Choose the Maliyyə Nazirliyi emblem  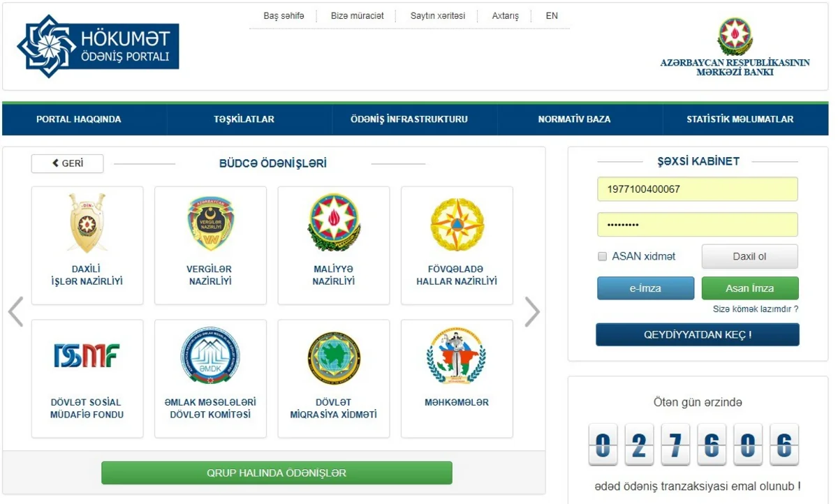(334, 223)
